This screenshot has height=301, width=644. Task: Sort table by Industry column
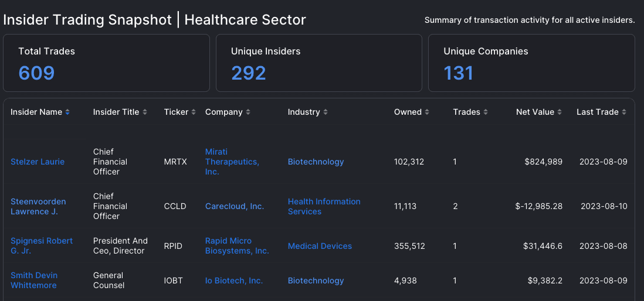click(x=307, y=112)
